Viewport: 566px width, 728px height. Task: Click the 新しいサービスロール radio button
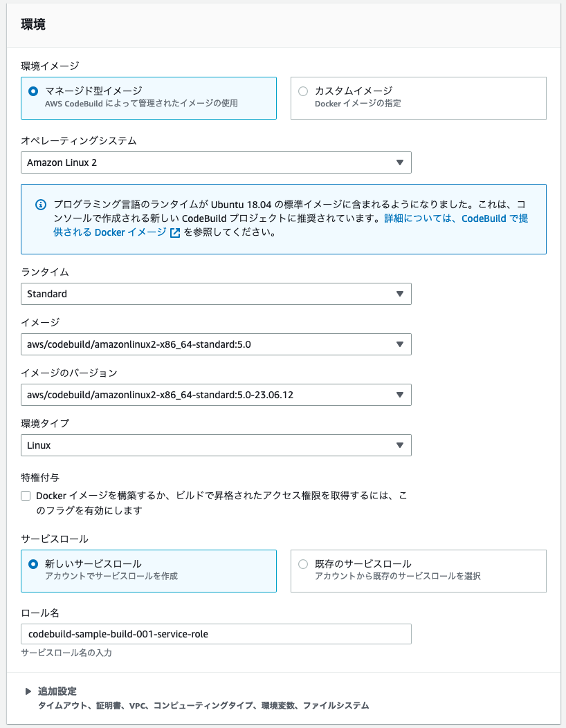[x=32, y=563]
